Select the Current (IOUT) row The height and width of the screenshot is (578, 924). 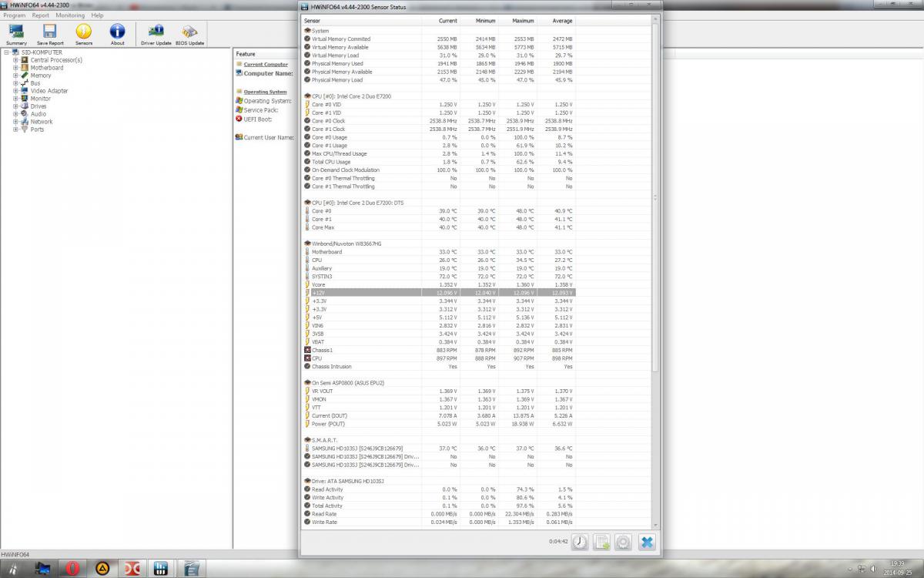[438, 415]
